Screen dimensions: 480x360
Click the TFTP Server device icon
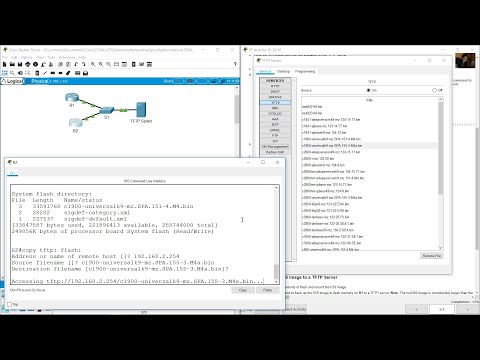[x=141, y=110]
